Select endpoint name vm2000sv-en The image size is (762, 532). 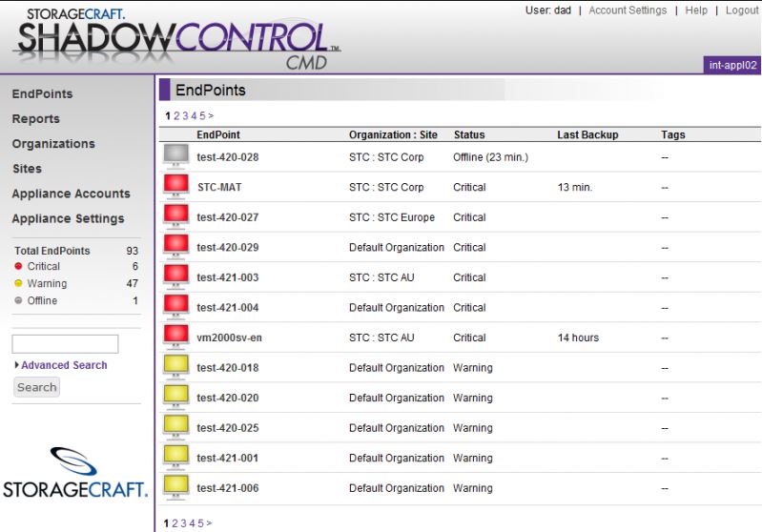[x=229, y=338]
